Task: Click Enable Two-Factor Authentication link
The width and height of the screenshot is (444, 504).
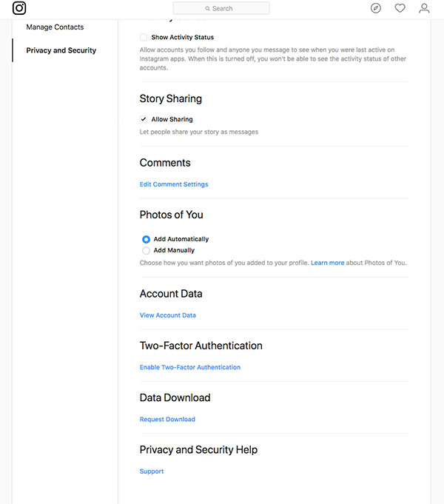Action: [x=190, y=367]
